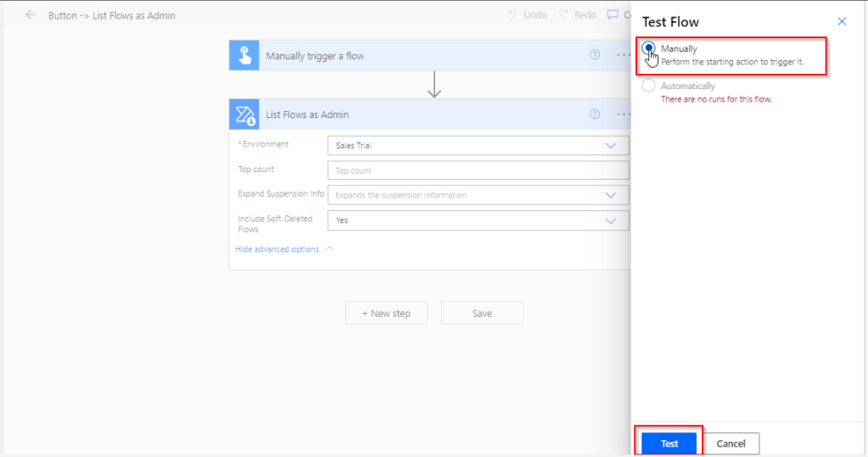Image resolution: width=868 pixels, height=457 pixels.
Task: Select the Automatically radio option
Action: tap(649, 86)
